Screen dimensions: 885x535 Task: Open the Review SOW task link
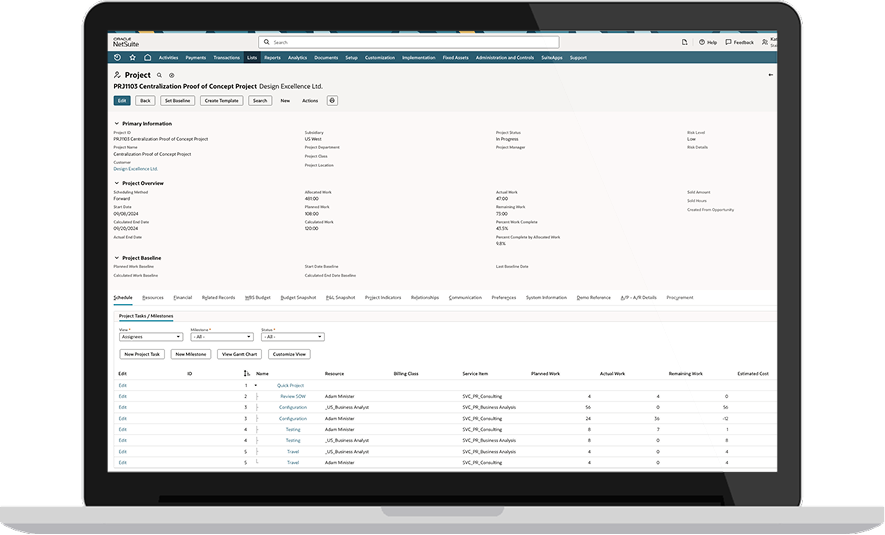[292, 396]
